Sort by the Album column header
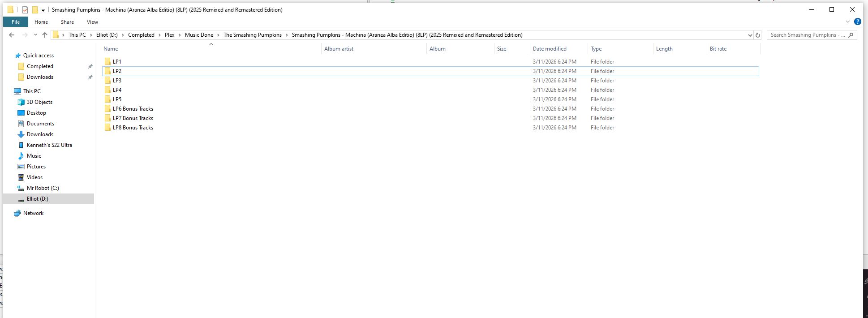 pyautogui.click(x=438, y=49)
